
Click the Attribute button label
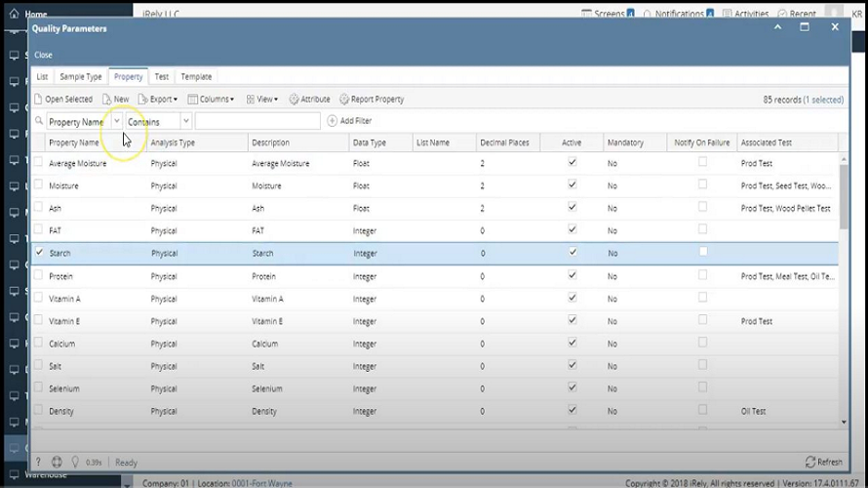[x=316, y=100]
